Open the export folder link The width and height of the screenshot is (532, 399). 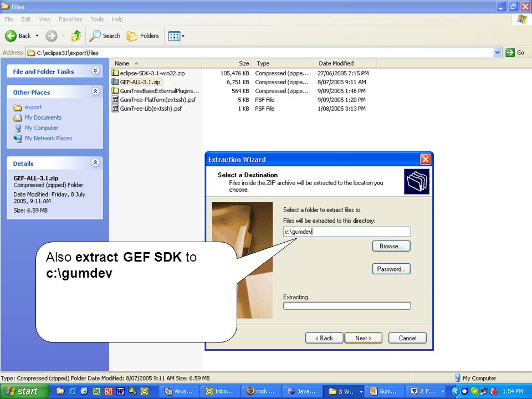33,107
